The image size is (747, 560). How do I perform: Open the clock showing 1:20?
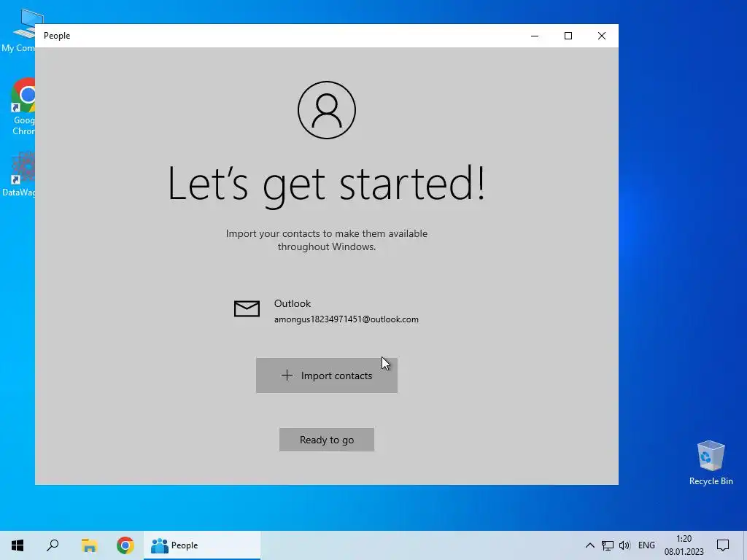point(684,545)
